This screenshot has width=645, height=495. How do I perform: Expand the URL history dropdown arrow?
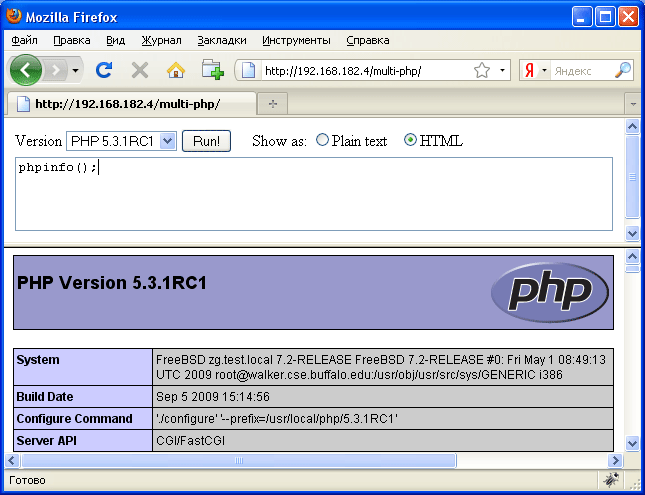coord(502,71)
